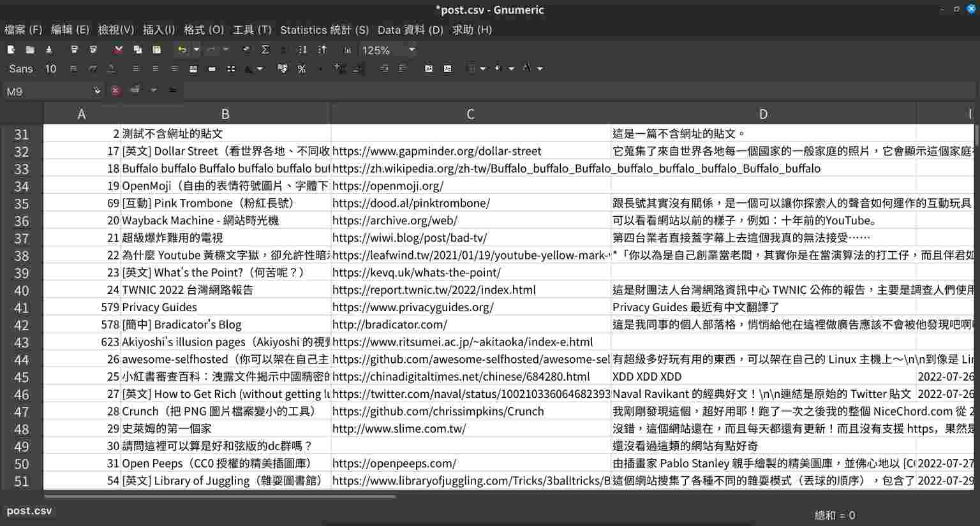Open the 格式 (O) menu
The width and height of the screenshot is (980, 526).
204,29
